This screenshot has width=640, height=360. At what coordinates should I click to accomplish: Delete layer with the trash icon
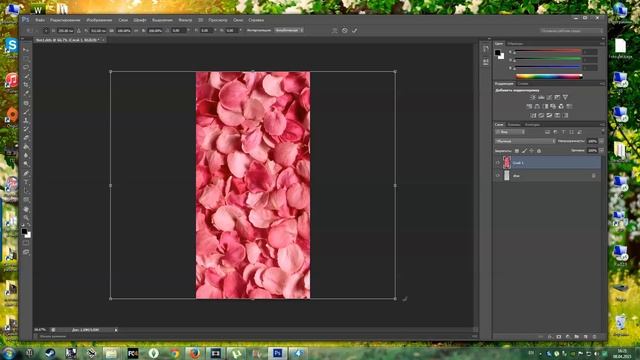[594, 337]
